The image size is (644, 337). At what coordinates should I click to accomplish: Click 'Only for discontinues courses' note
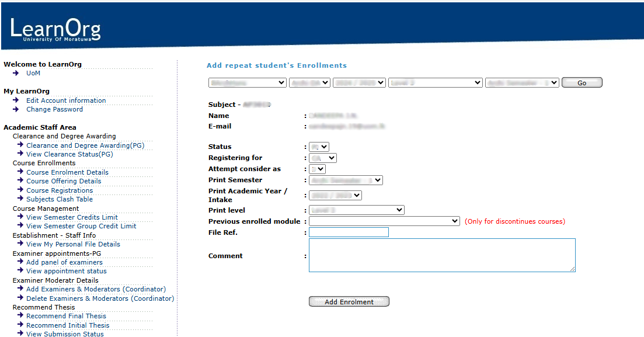coord(515,221)
